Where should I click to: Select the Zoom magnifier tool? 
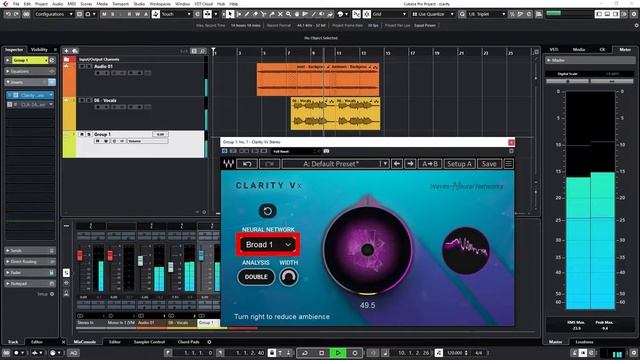point(288,14)
